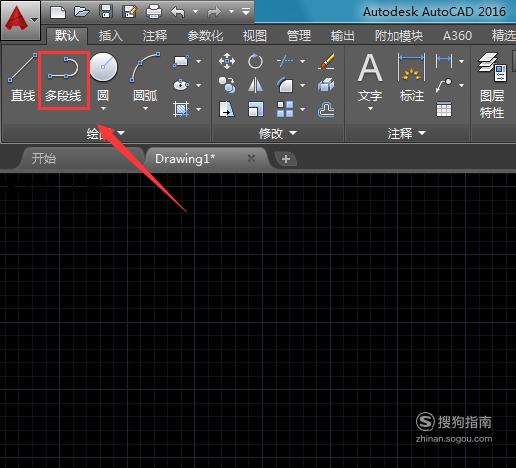
Task: Select the hatch fill tool
Action: point(181,109)
